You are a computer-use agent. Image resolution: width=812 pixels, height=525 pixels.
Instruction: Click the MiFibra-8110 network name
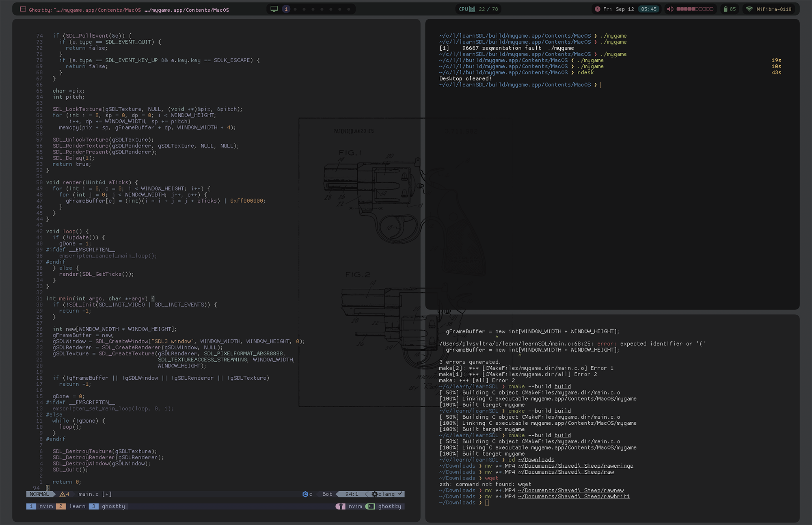tap(774, 9)
